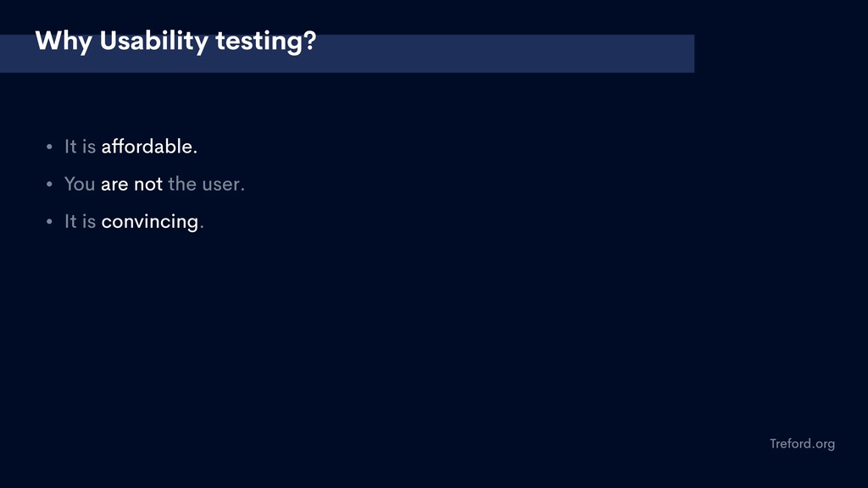Click the 'is' before 'convincing' in the third bullet
This screenshot has width=868, height=488.
point(89,221)
